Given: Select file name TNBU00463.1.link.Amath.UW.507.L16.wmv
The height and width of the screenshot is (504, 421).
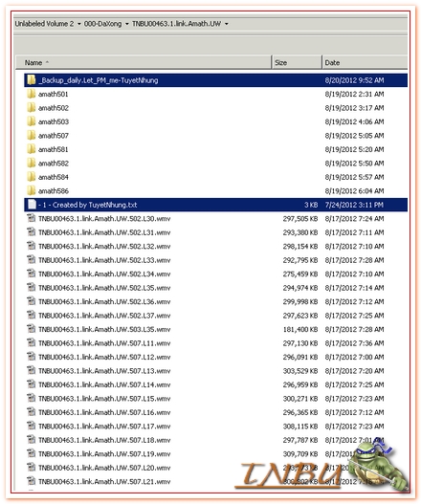Looking at the screenshot, I should click(104, 412).
